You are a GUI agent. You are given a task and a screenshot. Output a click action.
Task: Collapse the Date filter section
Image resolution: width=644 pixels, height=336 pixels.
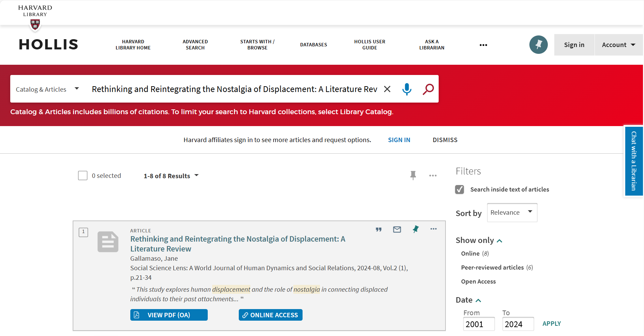(468, 300)
